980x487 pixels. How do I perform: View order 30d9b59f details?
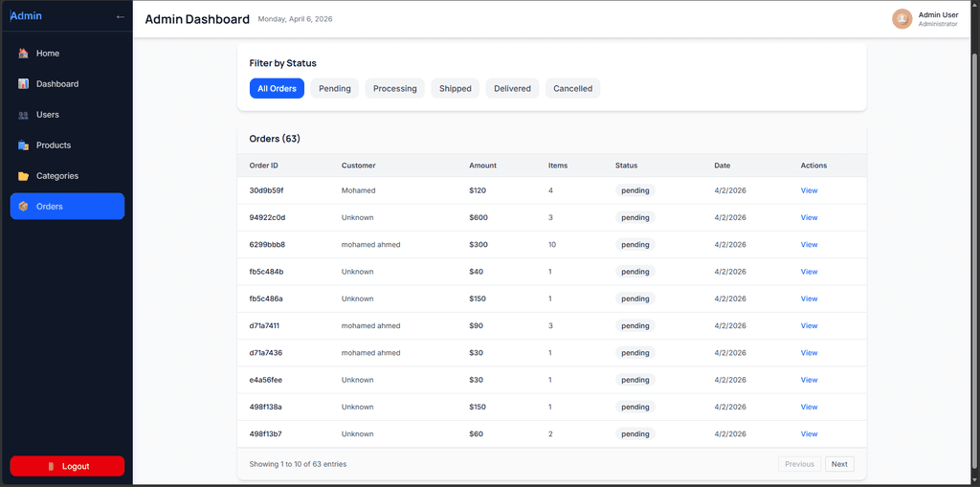pyautogui.click(x=809, y=190)
